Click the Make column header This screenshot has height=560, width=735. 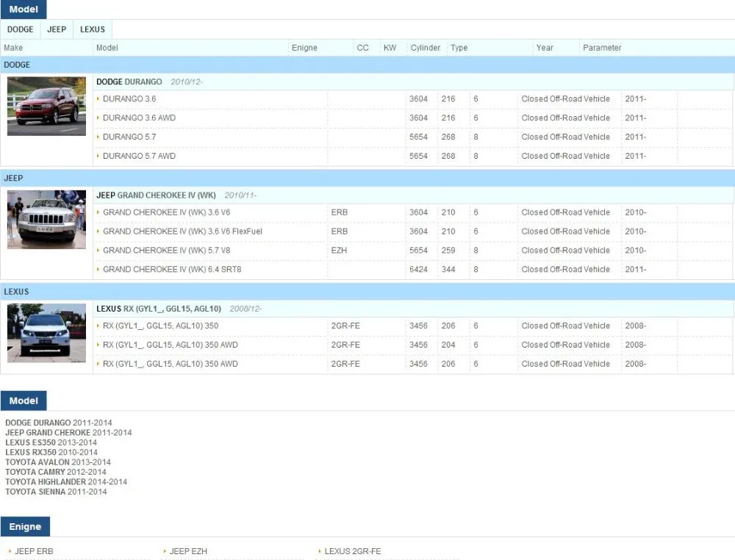point(13,48)
